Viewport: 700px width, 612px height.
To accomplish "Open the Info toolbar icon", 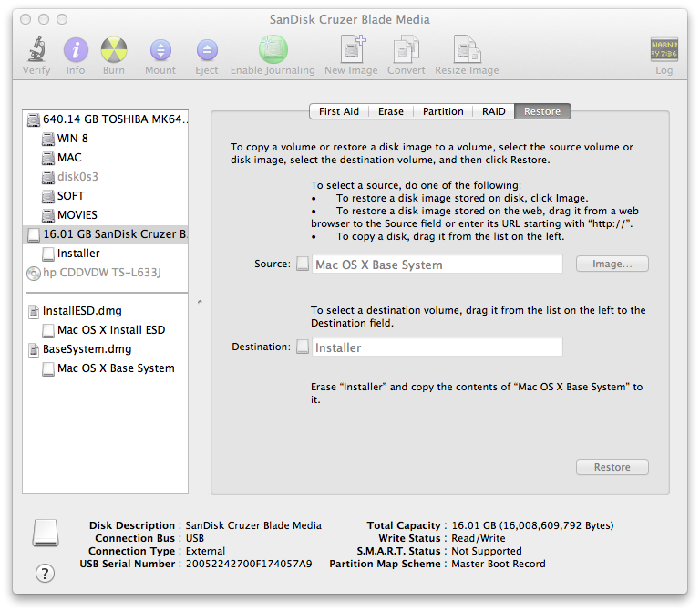I will click(76, 49).
